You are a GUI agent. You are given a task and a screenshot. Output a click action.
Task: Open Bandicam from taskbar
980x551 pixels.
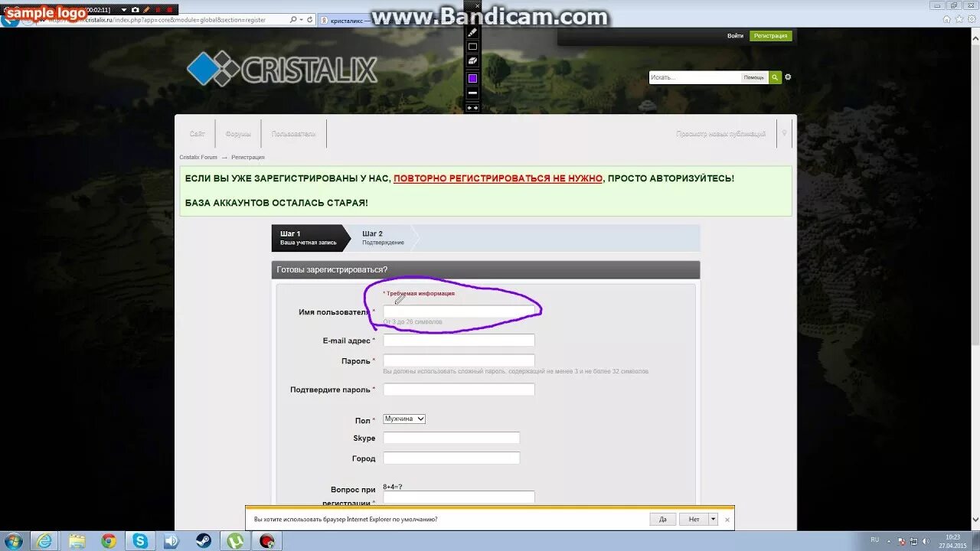pos(267,541)
